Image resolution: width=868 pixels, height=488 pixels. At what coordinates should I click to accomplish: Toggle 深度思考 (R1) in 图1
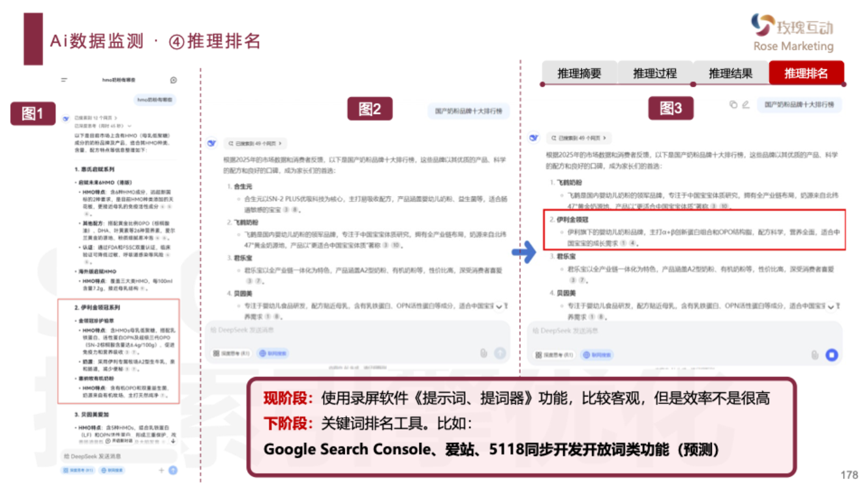78,470
